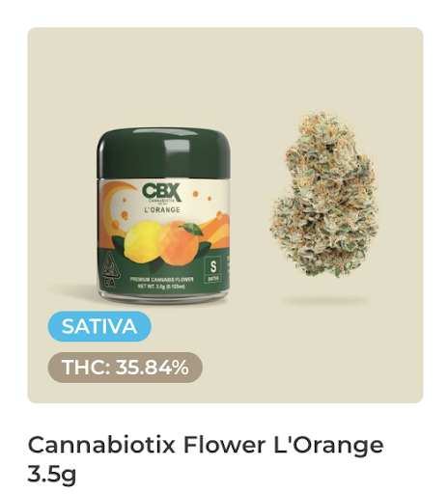Click the 3.5g size text in title
This screenshot has height=494, width=448.
(52, 474)
